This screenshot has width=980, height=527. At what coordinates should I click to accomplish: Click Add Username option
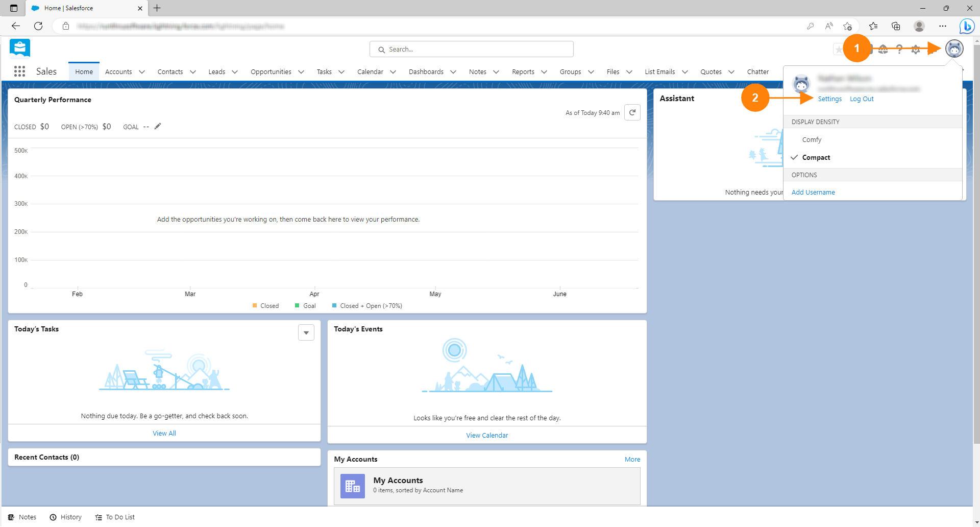click(813, 193)
